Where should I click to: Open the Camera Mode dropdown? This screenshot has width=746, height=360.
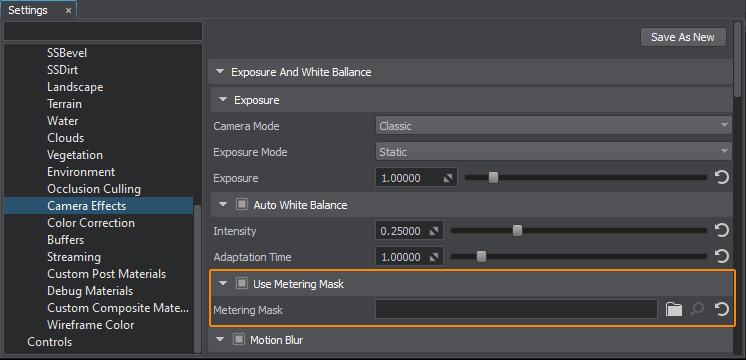click(x=554, y=126)
